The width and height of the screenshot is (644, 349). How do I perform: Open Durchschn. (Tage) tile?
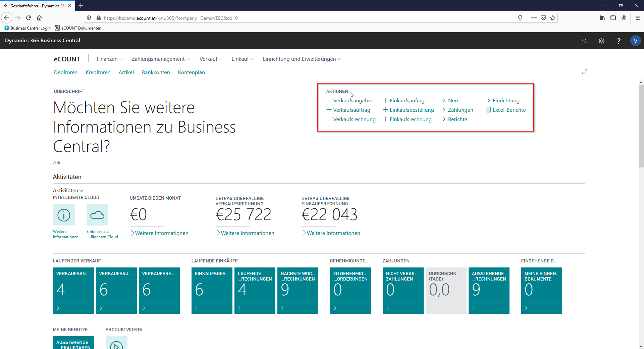pyautogui.click(x=446, y=291)
